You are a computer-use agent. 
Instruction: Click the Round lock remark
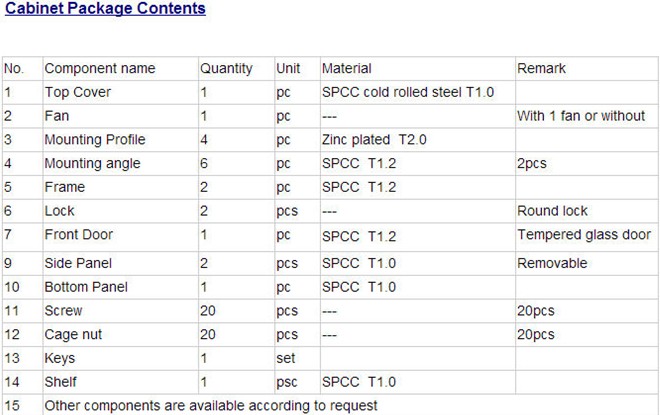[x=552, y=211]
